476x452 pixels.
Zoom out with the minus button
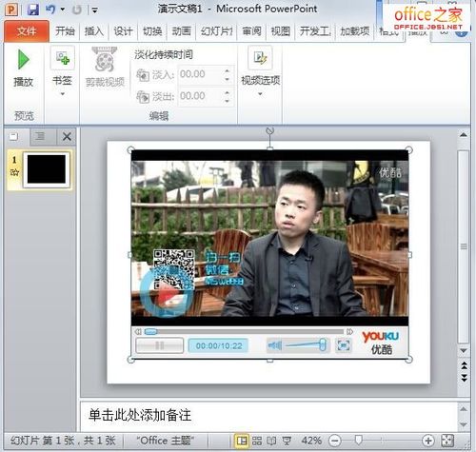pos(335,441)
